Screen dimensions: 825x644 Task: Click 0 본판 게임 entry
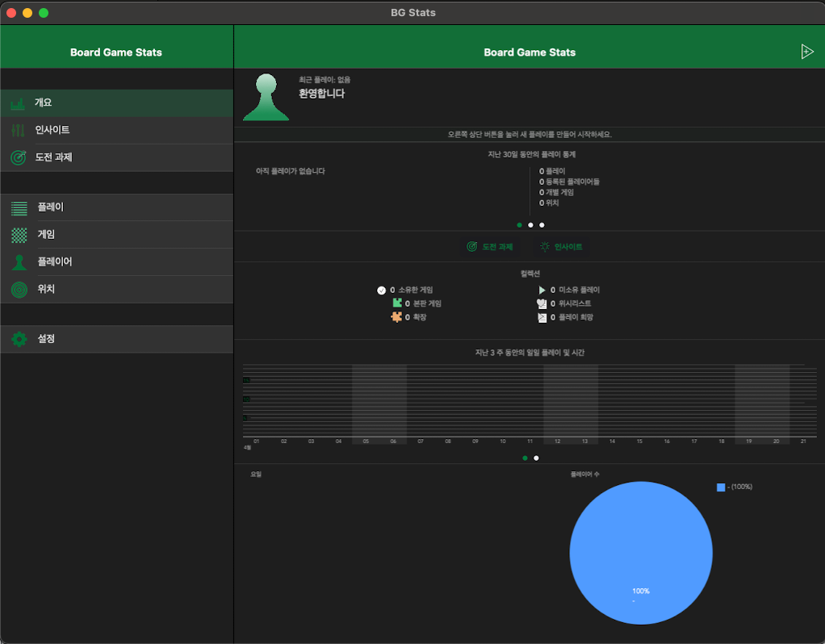pos(417,303)
